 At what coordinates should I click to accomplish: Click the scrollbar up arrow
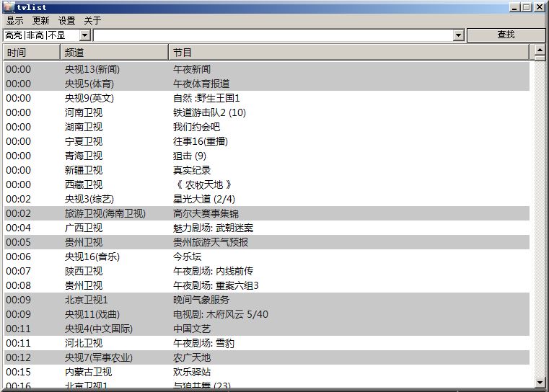(540, 50)
